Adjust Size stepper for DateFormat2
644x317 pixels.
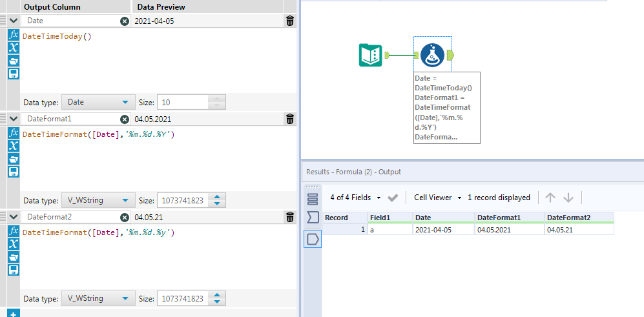(217, 298)
